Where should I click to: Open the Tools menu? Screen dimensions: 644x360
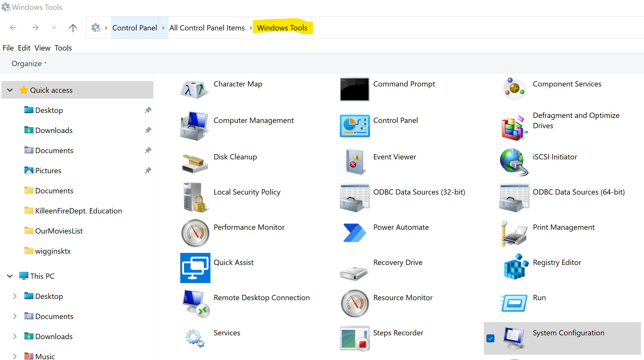point(63,48)
